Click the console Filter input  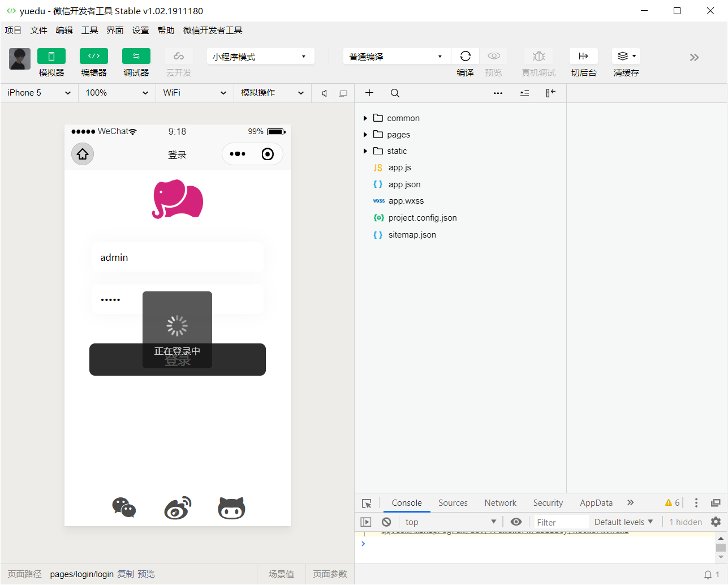pyautogui.click(x=561, y=522)
